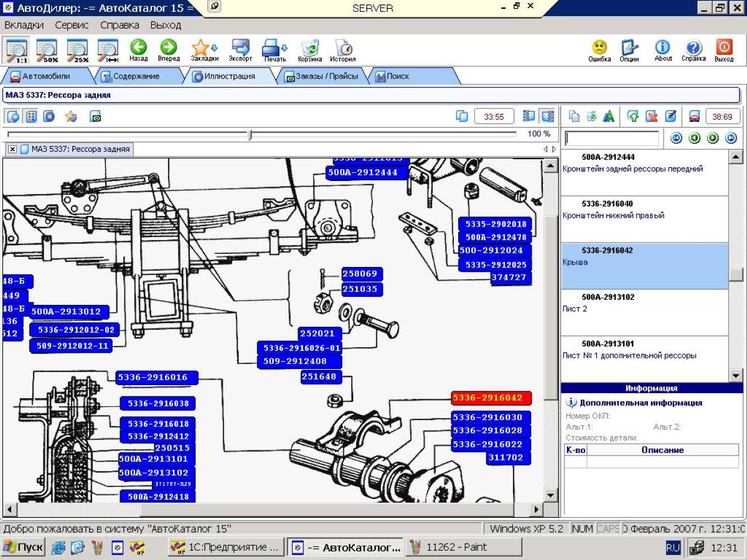Click the Экспорт export icon
Image resolution: width=747 pixels, height=560 pixels.
pyautogui.click(x=240, y=50)
